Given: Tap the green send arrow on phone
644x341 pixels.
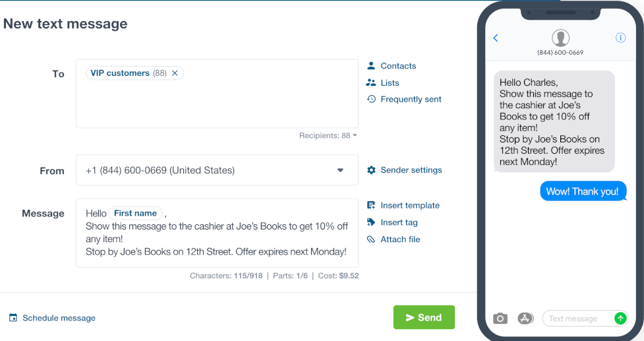Looking at the screenshot, I should 620,319.
